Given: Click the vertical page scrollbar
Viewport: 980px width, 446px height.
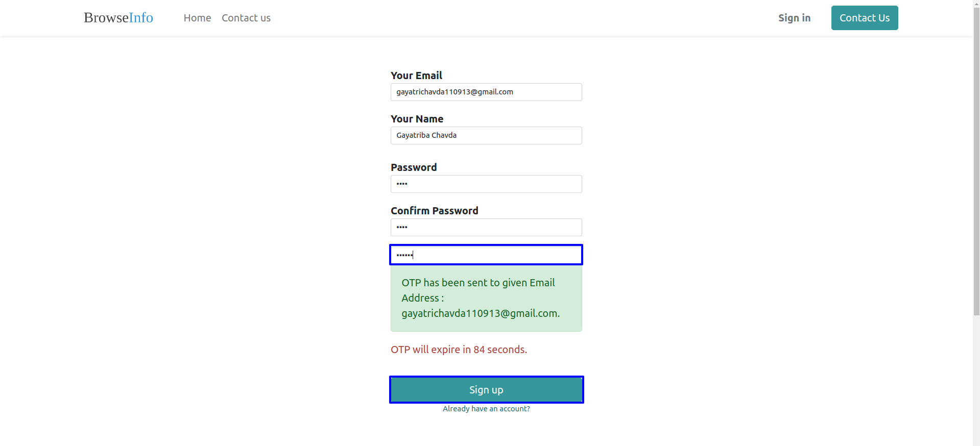Looking at the screenshot, I should point(976,223).
